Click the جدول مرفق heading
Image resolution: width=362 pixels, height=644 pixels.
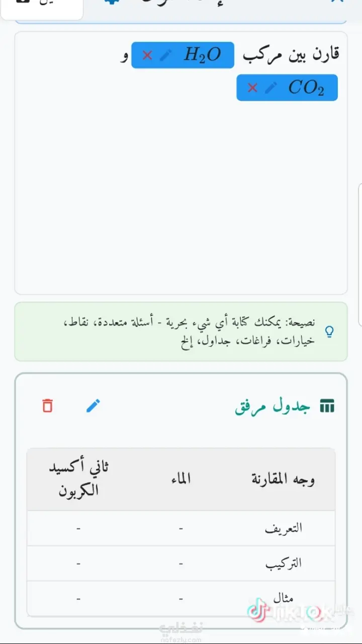(273, 406)
